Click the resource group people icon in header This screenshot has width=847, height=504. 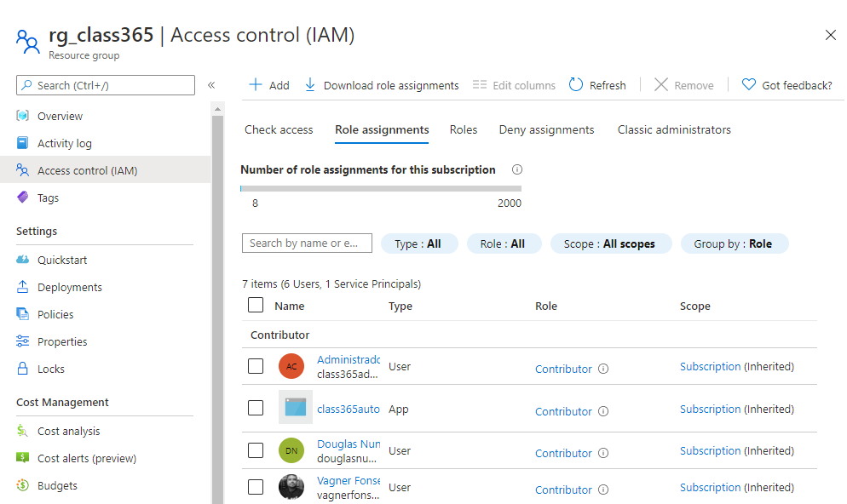click(x=27, y=42)
